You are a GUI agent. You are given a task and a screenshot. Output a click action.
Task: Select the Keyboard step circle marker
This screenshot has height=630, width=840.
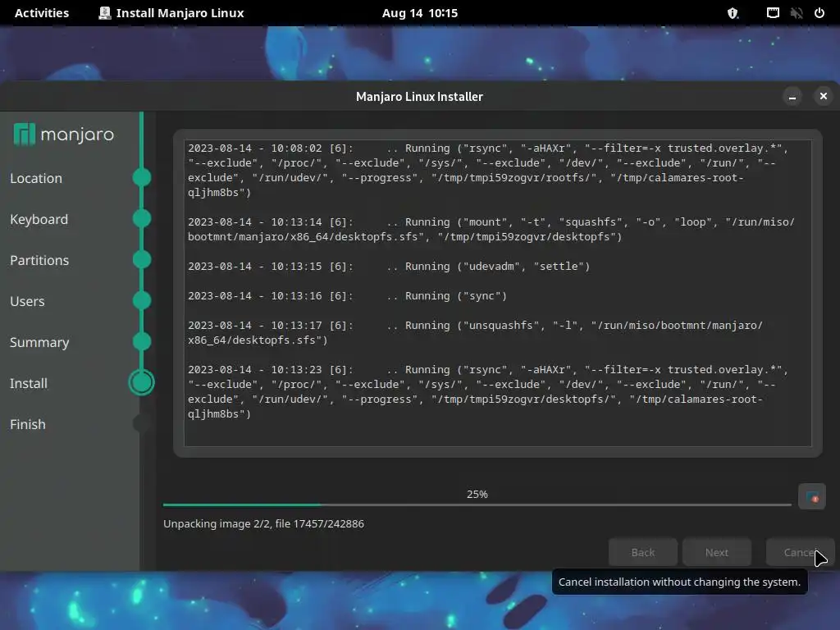(142, 218)
